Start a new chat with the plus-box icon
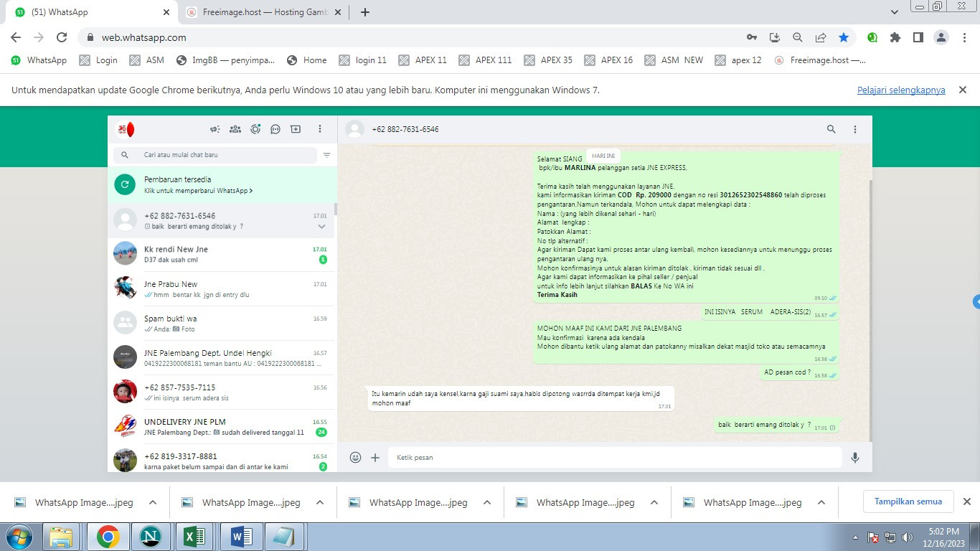 [x=296, y=129]
